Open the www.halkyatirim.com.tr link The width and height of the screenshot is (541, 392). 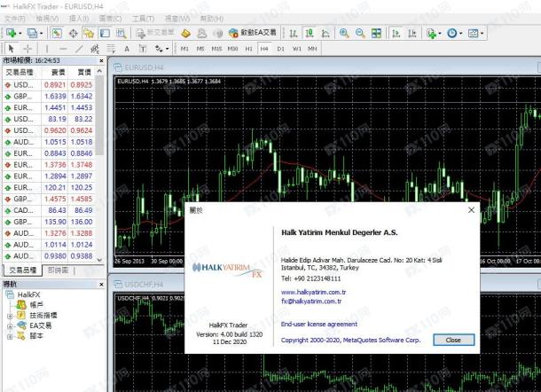click(313, 292)
